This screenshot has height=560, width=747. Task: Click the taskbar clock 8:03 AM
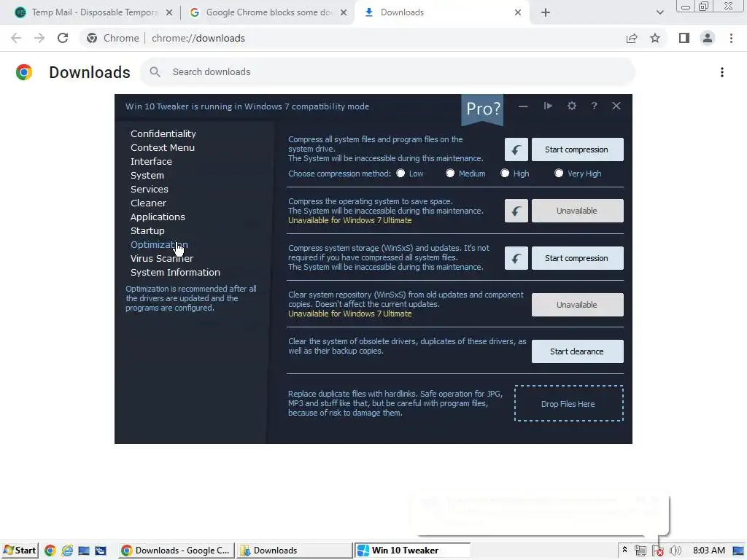[709, 551]
